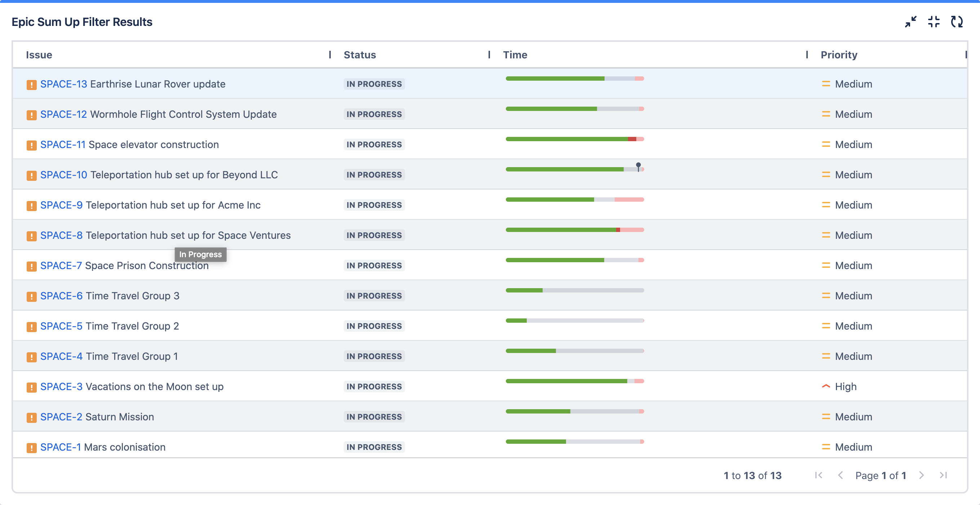980x505 pixels.
Task: Click the Status column header
Action: [360, 55]
